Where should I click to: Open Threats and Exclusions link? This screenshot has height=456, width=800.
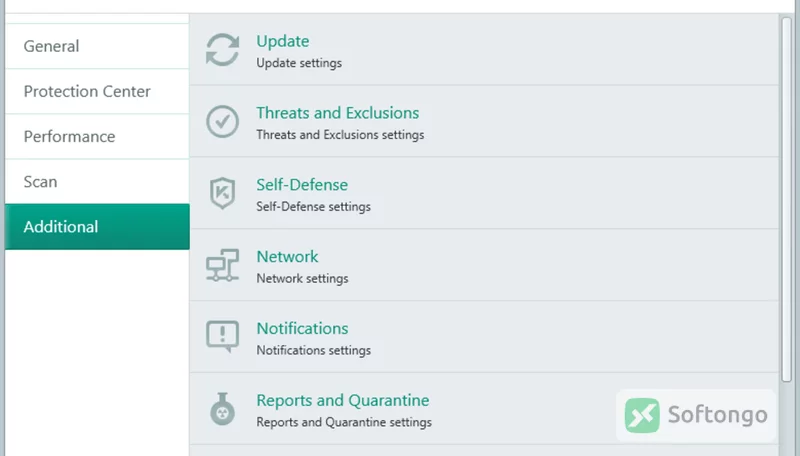coord(338,113)
